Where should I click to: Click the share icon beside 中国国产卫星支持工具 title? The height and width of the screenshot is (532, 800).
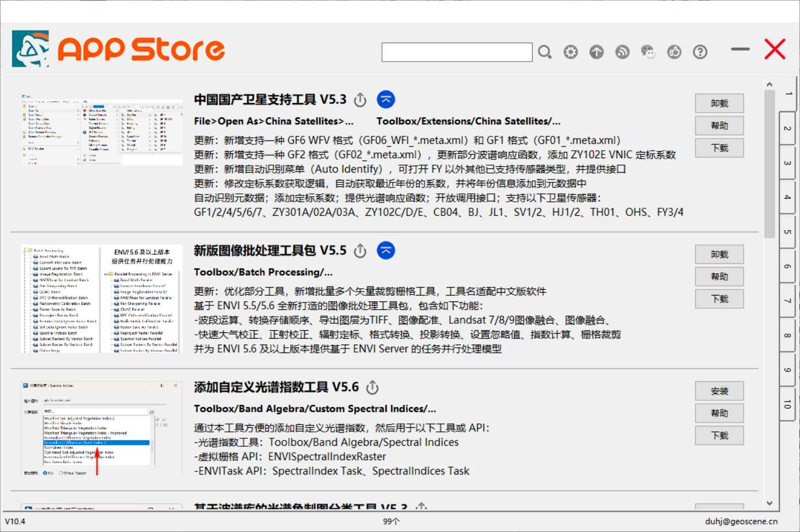coord(359,99)
